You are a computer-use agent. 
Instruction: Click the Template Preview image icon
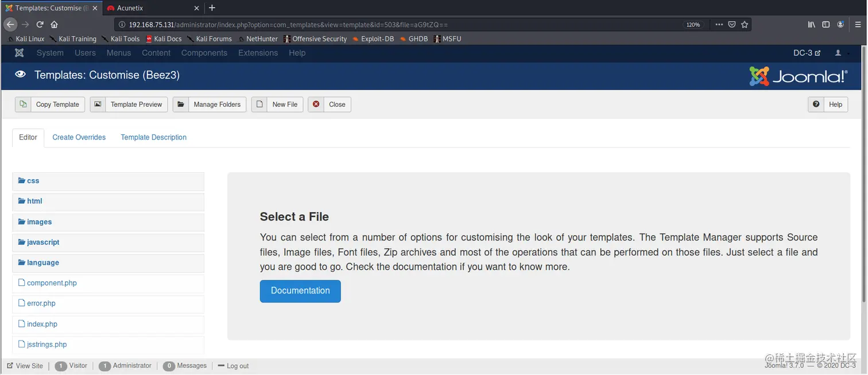98,105
